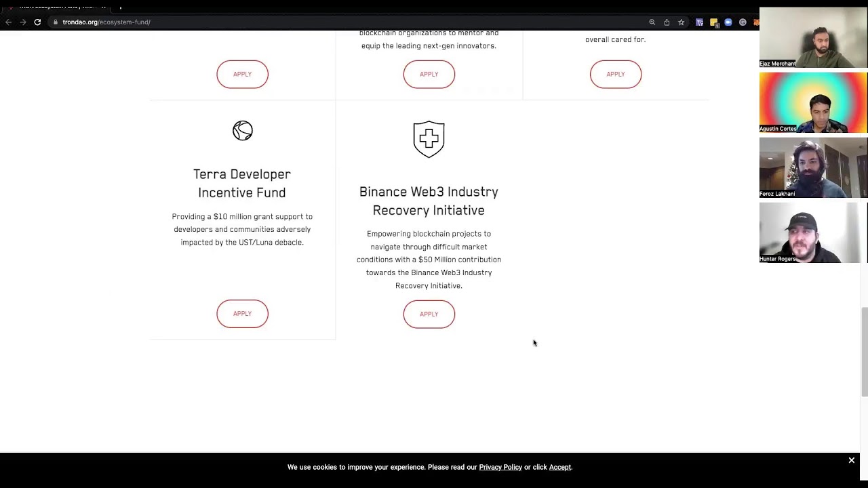Click the browser forward arrow
Image resolution: width=868 pixels, height=488 pixels.
(22, 22)
